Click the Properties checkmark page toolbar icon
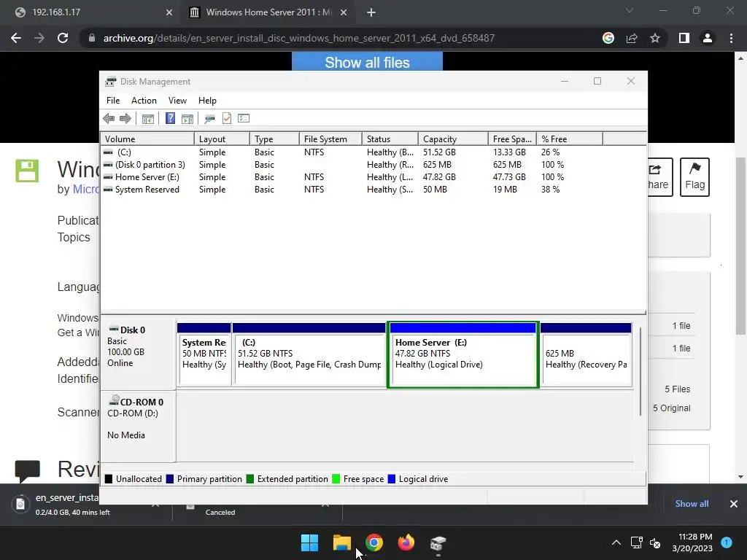Viewport: 747px width, 560px height. [227, 119]
